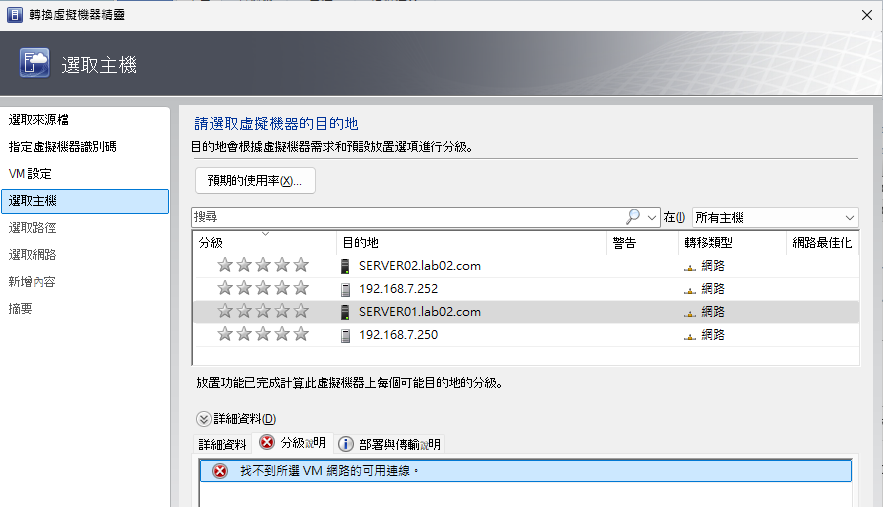The image size is (883, 507).
Task: Click the 搜尋 search input field
Action: point(405,217)
